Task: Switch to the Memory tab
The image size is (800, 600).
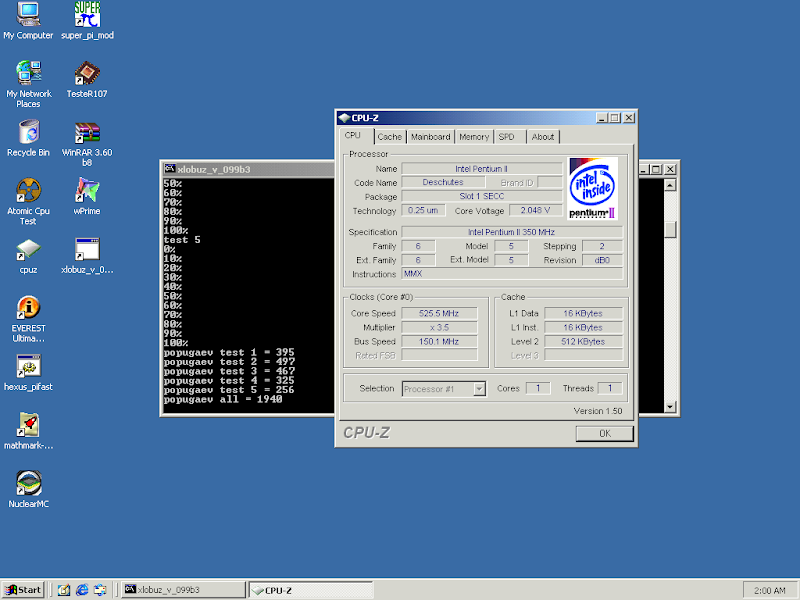Action: coord(474,137)
